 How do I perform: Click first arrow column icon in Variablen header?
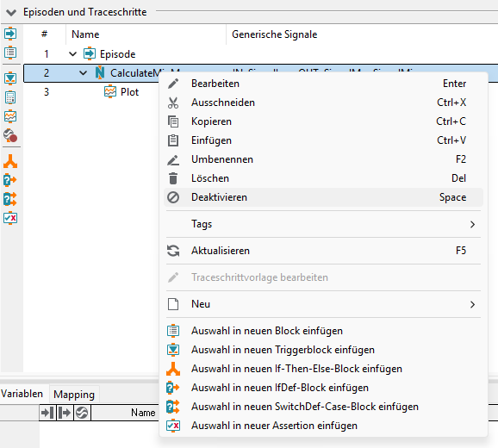pos(47,413)
